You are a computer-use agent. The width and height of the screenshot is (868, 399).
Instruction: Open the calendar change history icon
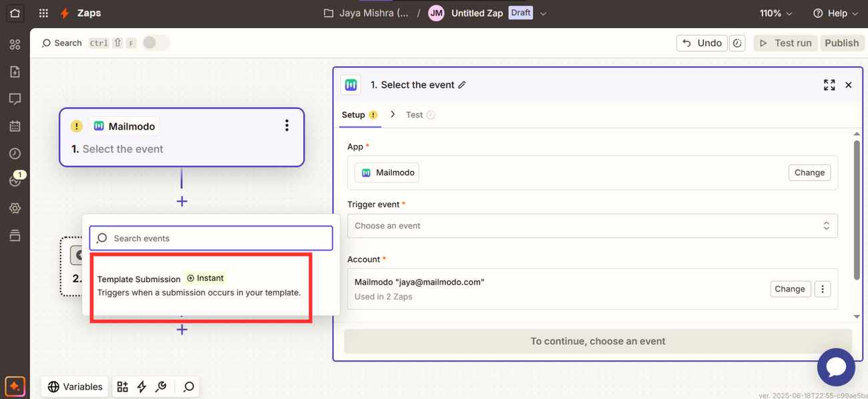[x=15, y=126]
